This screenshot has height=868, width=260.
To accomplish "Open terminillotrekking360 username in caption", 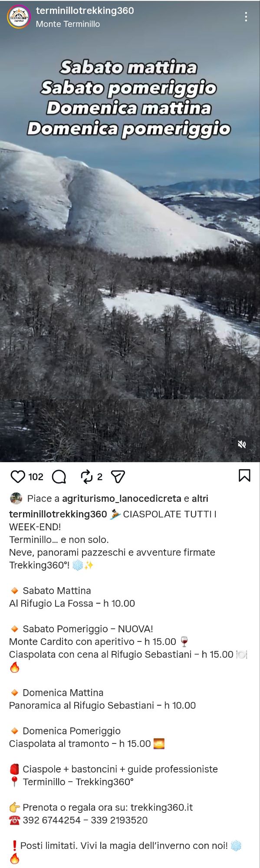I will (x=58, y=514).
